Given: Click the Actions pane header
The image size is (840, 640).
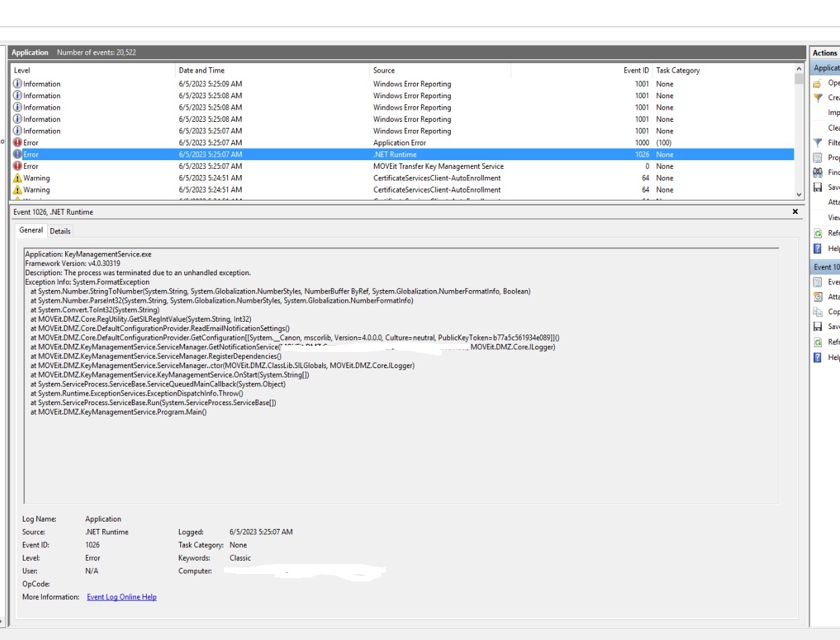Looking at the screenshot, I should [x=825, y=53].
